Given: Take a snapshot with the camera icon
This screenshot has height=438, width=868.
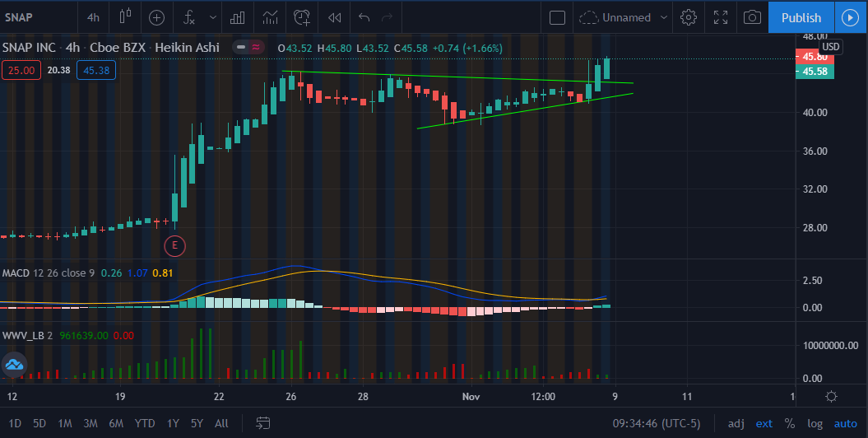Looking at the screenshot, I should coord(752,18).
